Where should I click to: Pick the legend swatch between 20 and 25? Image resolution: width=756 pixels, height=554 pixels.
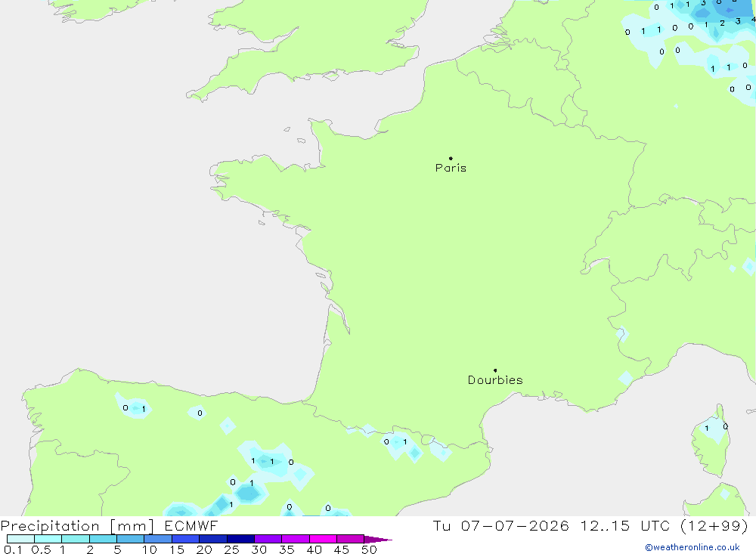pyautogui.click(x=213, y=539)
